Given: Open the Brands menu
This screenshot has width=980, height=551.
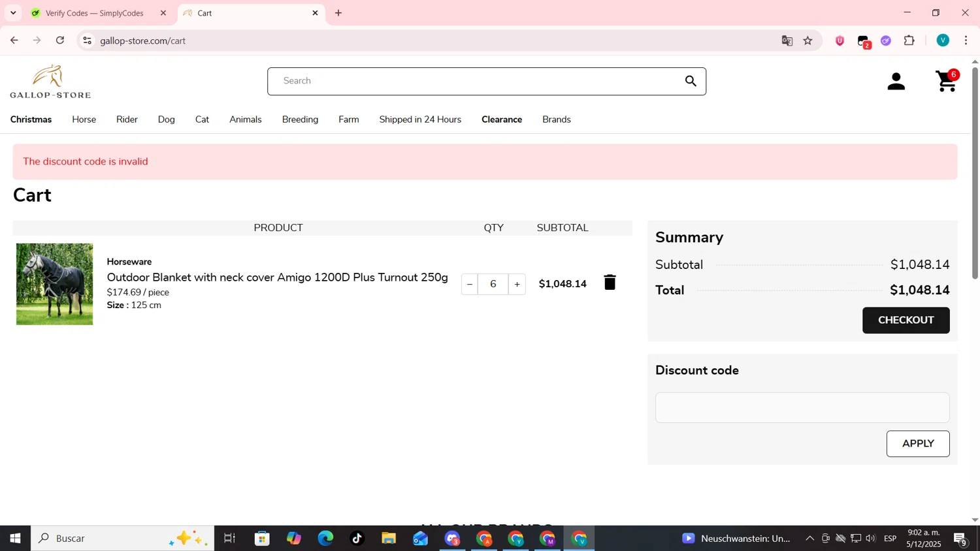Looking at the screenshot, I should click(x=557, y=119).
